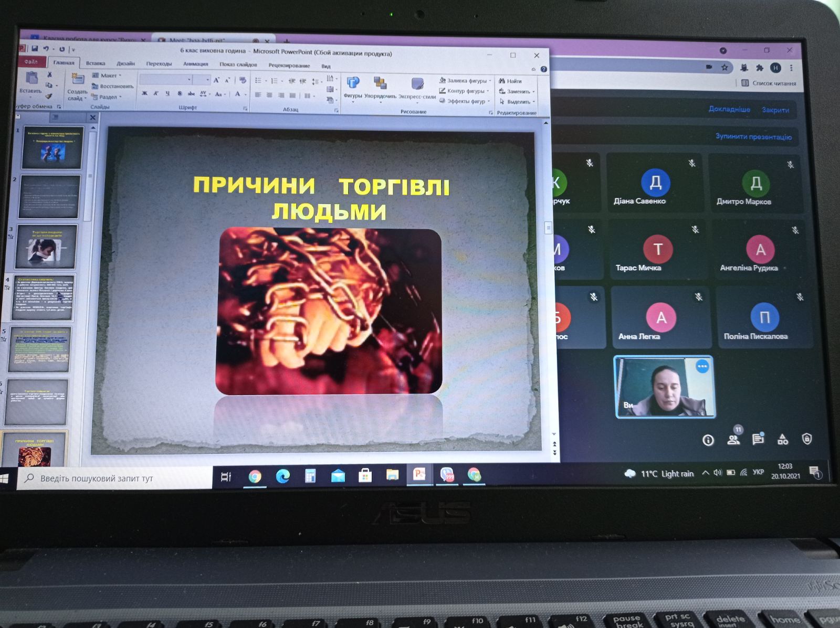
Task: Click the Save icon in quick access toolbar
Action: [x=35, y=49]
